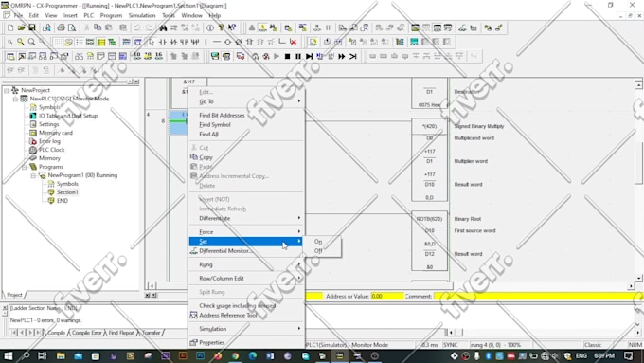Expand the Go To submenu
644x363 pixels.
245,101
